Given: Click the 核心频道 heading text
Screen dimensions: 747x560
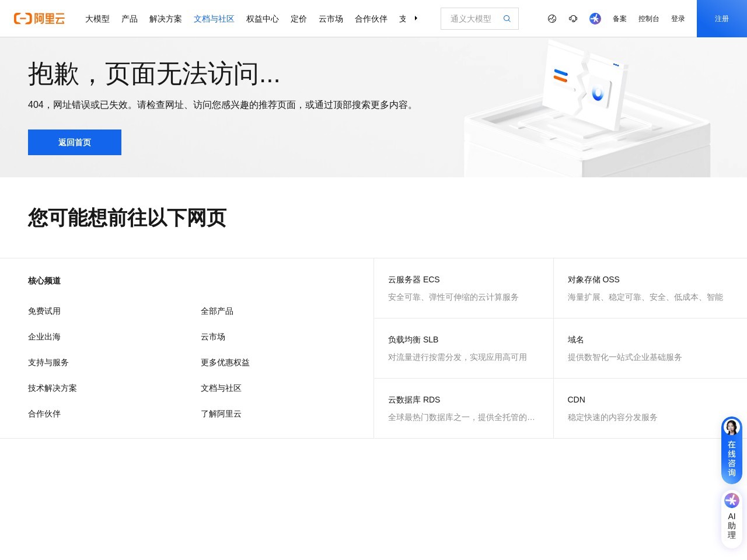Looking at the screenshot, I should (x=44, y=281).
